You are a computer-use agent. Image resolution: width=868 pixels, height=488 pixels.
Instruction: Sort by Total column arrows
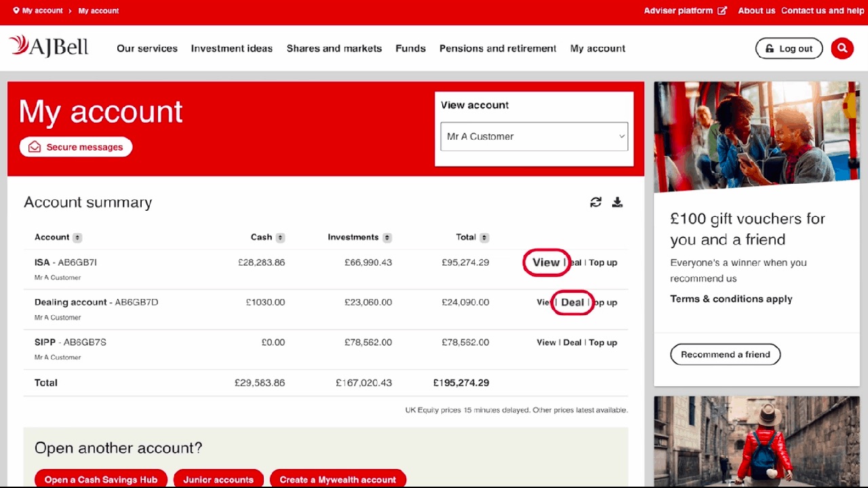tap(484, 238)
